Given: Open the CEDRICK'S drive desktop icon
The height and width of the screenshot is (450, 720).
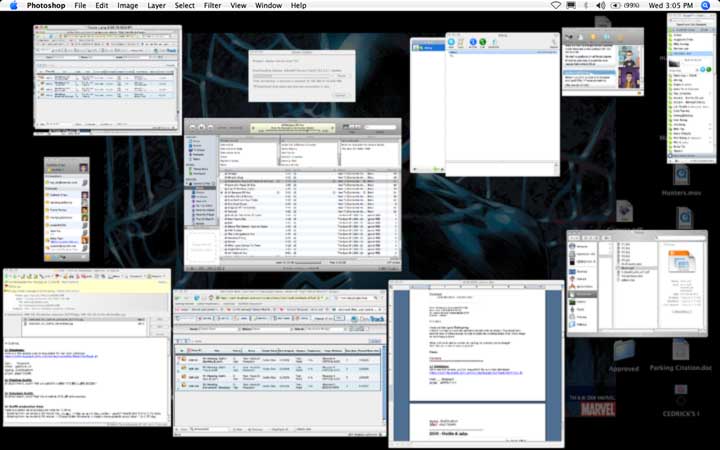Looking at the screenshot, I should coord(681,400).
